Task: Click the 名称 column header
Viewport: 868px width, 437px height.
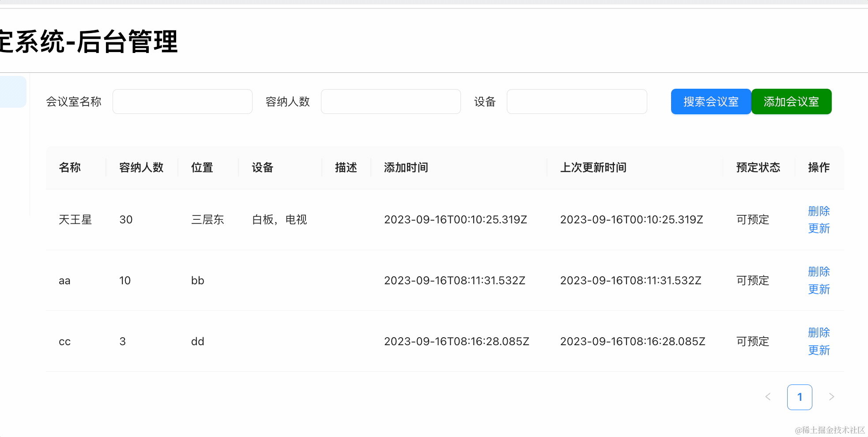Action: click(x=70, y=168)
